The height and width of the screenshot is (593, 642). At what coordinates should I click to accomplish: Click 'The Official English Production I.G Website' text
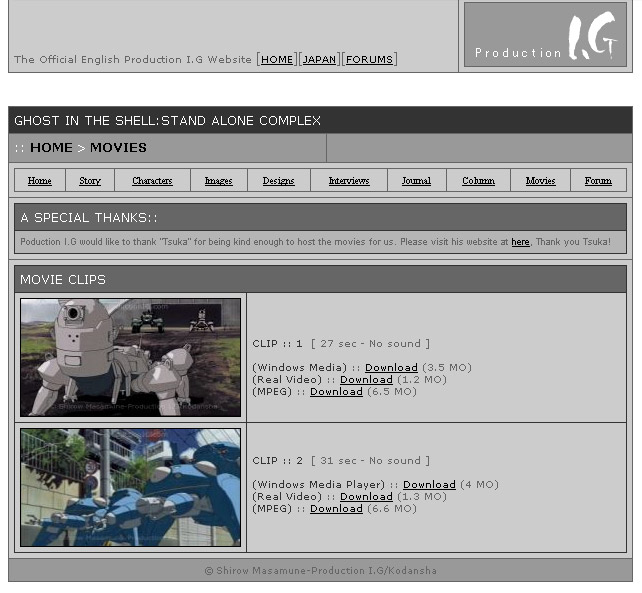(x=133, y=59)
